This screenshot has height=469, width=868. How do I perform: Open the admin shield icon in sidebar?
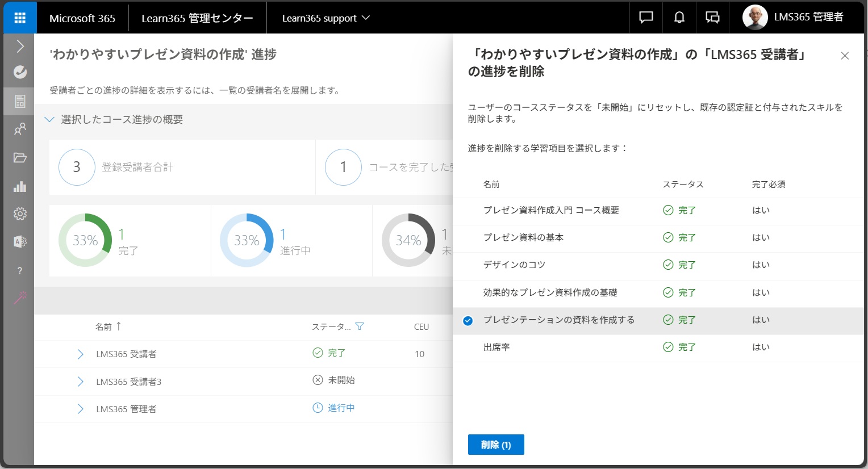(20, 242)
